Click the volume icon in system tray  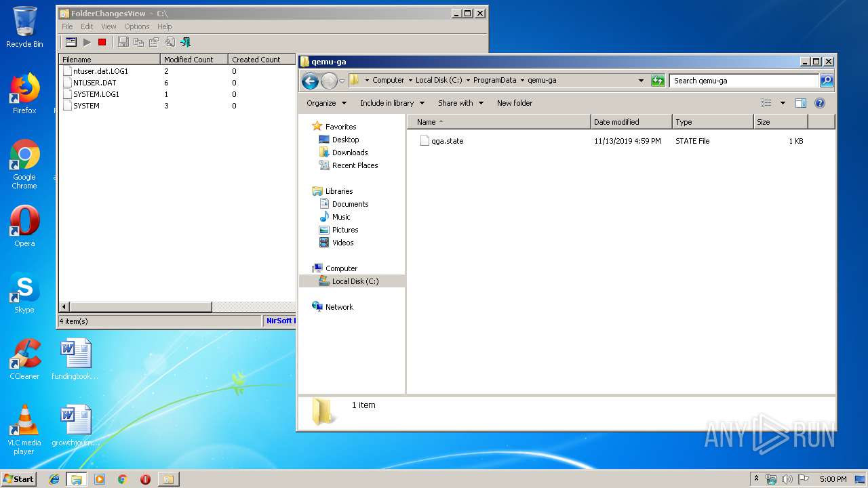[x=787, y=479]
